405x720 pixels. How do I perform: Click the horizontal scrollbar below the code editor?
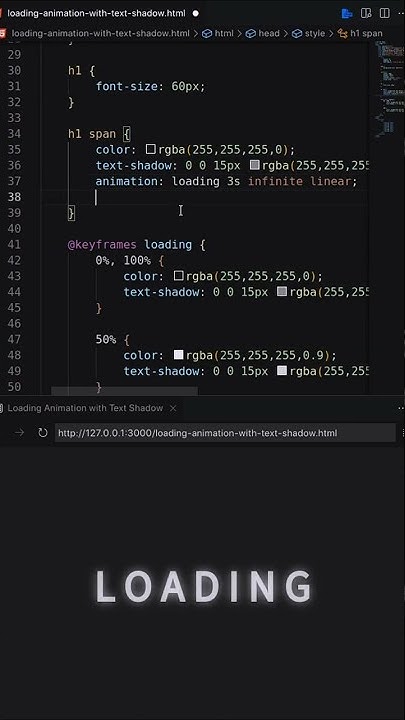124,391
